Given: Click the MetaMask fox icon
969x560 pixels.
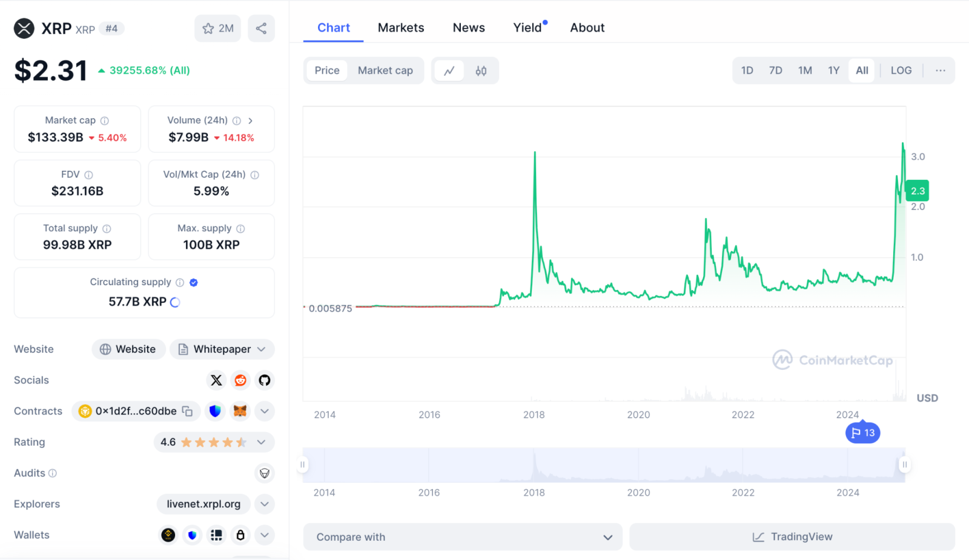Looking at the screenshot, I should pyautogui.click(x=240, y=411).
